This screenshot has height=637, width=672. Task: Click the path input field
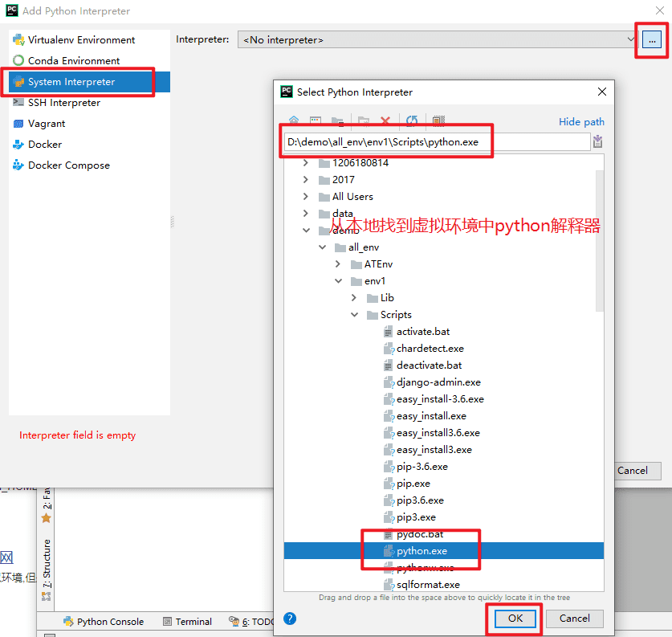coord(437,142)
